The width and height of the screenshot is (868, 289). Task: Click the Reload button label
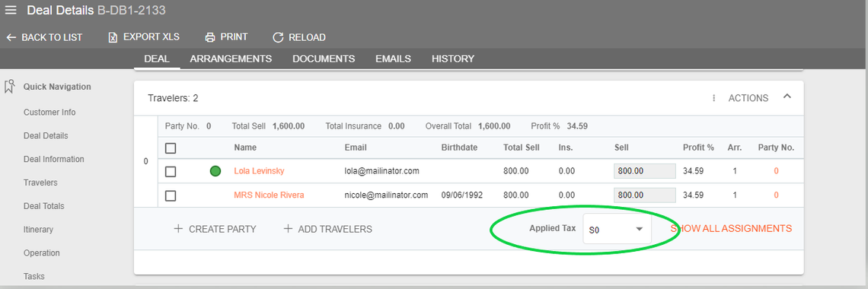pyautogui.click(x=308, y=37)
